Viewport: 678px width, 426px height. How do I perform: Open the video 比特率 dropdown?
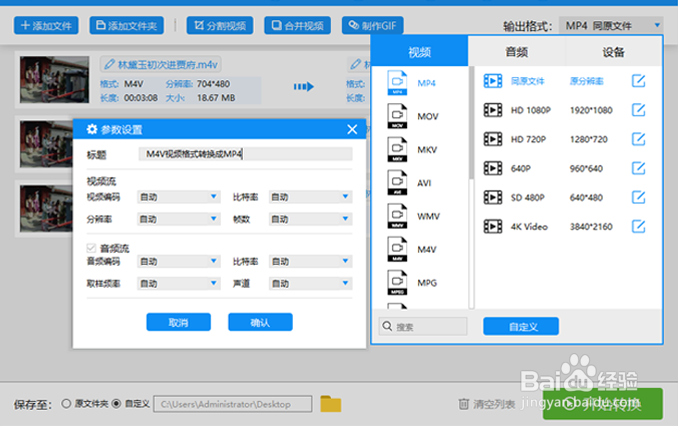(310, 197)
